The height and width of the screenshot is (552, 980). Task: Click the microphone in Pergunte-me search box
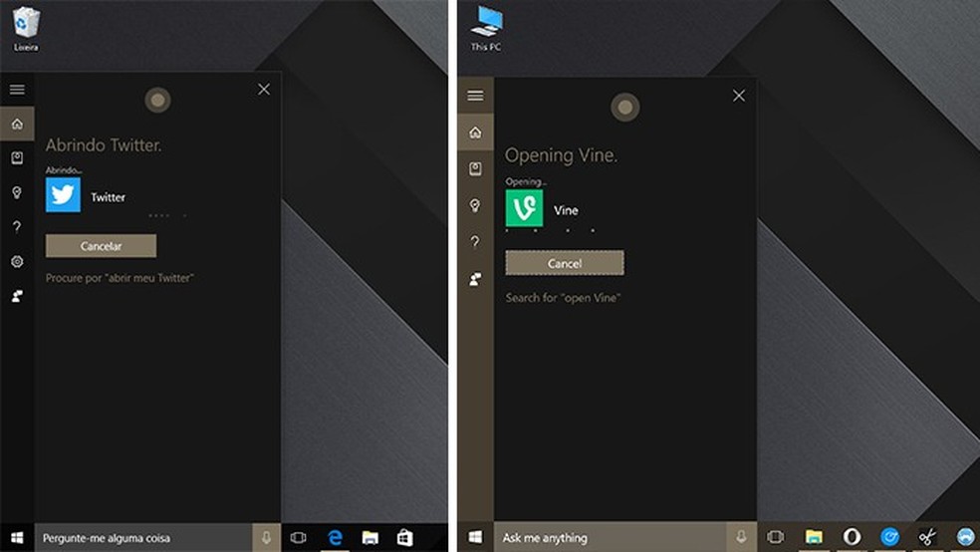(x=266, y=538)
